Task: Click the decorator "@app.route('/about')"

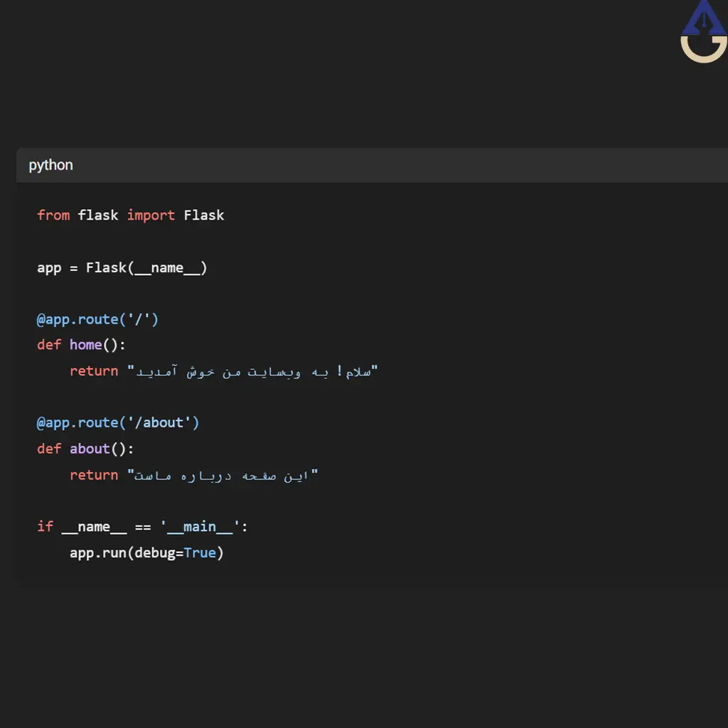Action: pos(118,423)
